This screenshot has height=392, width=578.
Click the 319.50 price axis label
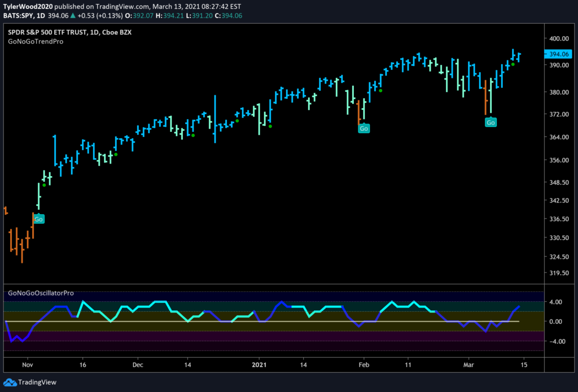point(558,273)
